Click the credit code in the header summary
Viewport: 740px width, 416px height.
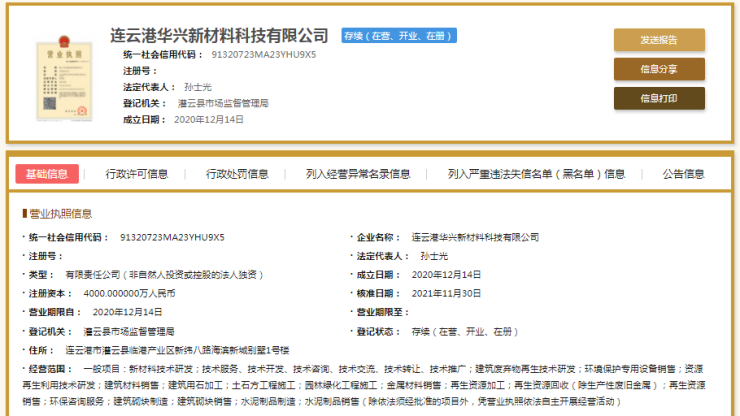click(258, 54)
